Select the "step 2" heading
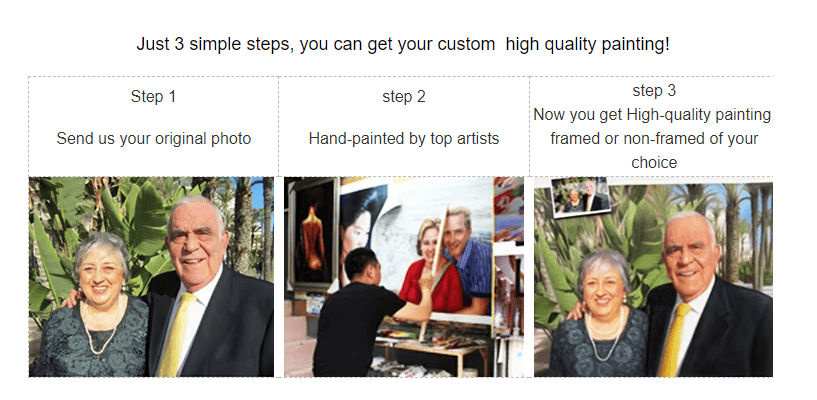This screenshot has height=400, width=817. click(403, 97)
